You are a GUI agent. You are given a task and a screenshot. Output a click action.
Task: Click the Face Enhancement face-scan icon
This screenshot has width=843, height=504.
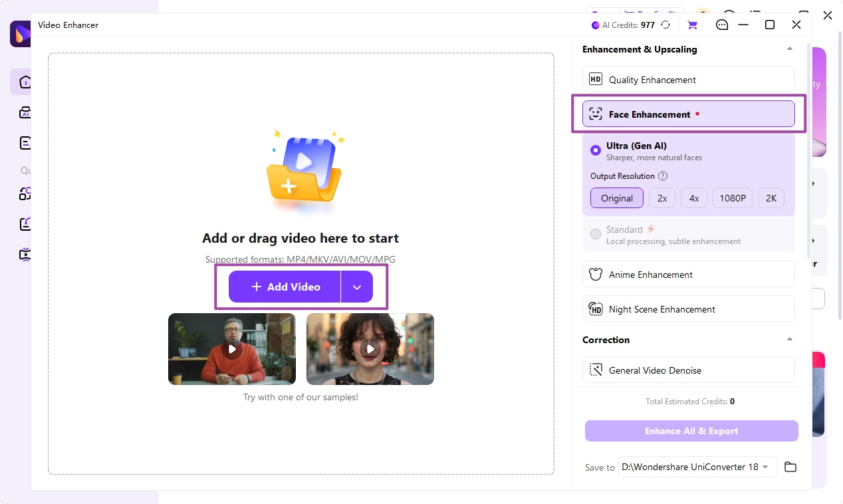click(x=596, y=114)
